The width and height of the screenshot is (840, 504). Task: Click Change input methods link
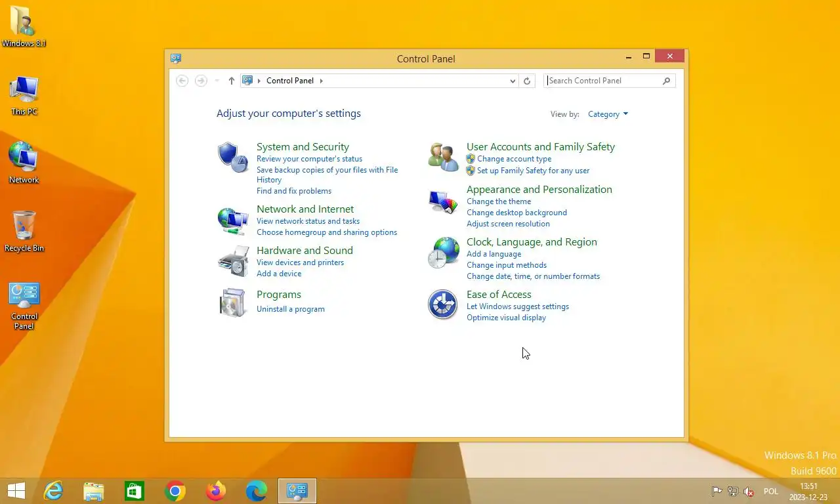point(507,265)
